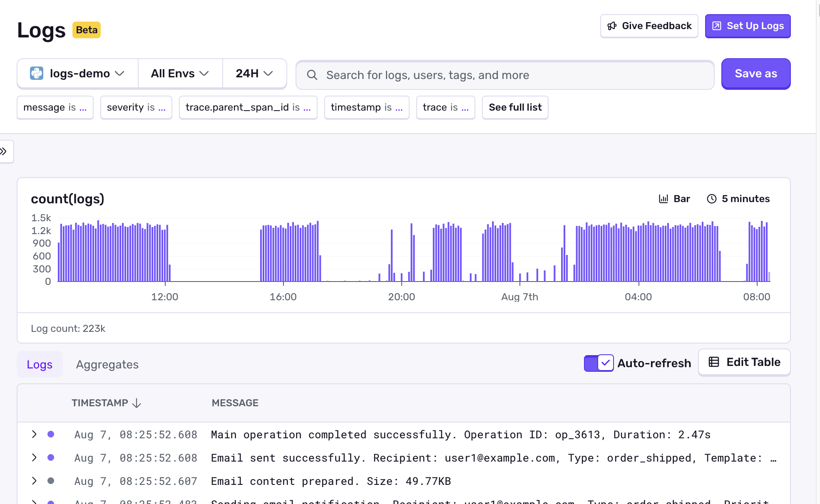The height and width of the screenshot is (504, 820).
Task: Click timestamp 'Aug 7, 08:25:52.607'
Action: [136, 481]
